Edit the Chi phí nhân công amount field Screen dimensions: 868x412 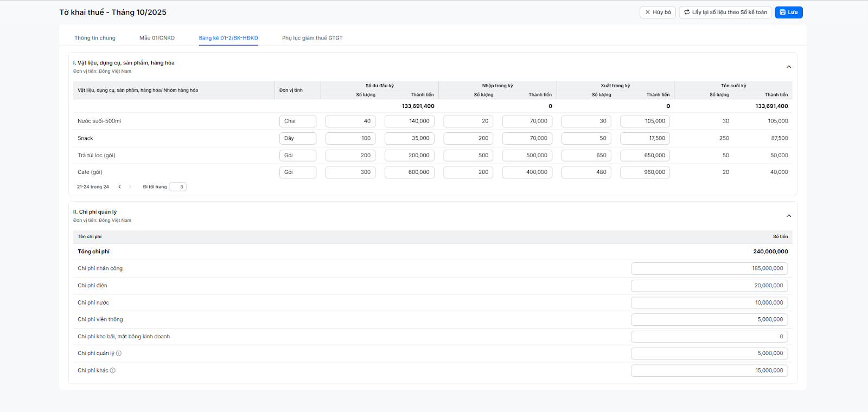(709, 268)
